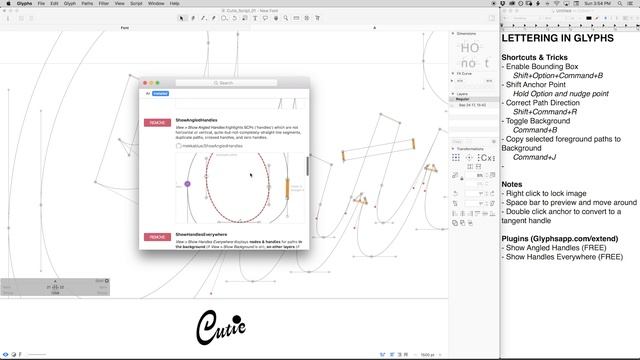Viewport: 640px width, 360px height.
Task: Click the Cutie preview lettering
Action: click(x=221, y=327)
